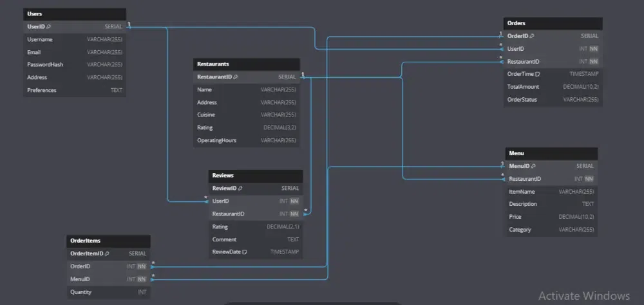Click the key icon beside MenuID in Menu
The image size is (644, 305).
coord(533,166)
